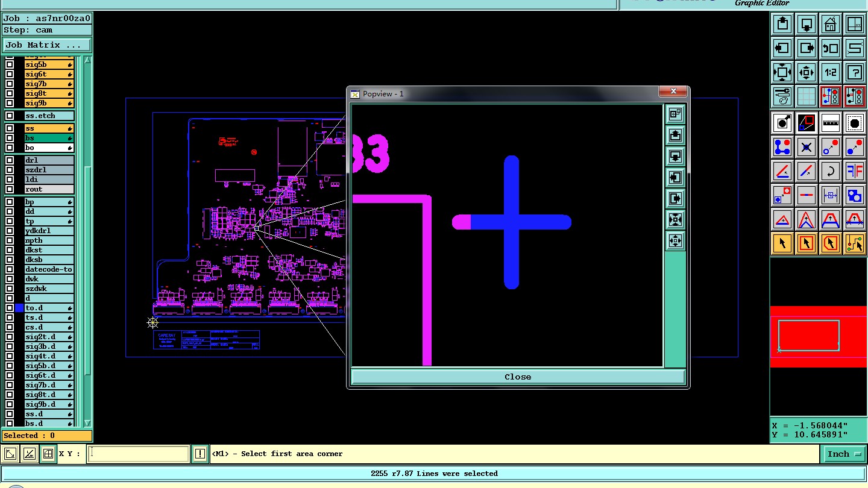Select the szdrl layer row

[49, 170]
